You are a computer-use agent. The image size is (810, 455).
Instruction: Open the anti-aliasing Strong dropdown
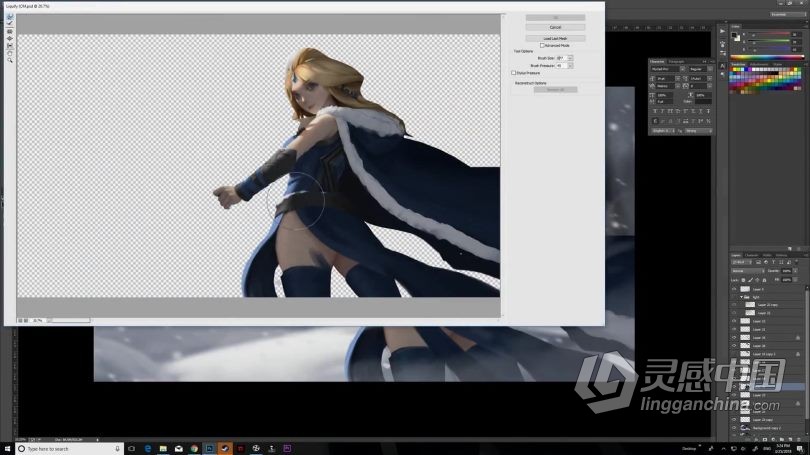698,131
